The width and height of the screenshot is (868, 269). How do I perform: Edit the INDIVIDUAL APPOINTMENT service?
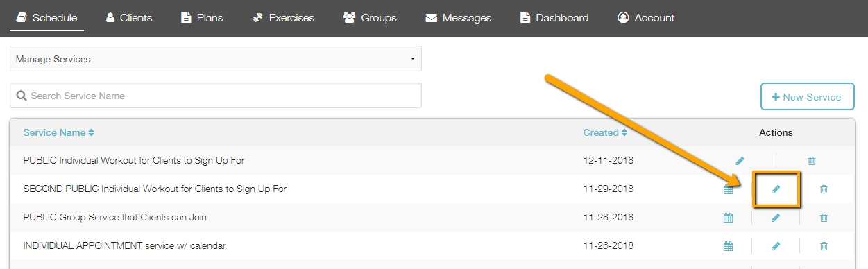pyautogui.click(x=776, y=246)
